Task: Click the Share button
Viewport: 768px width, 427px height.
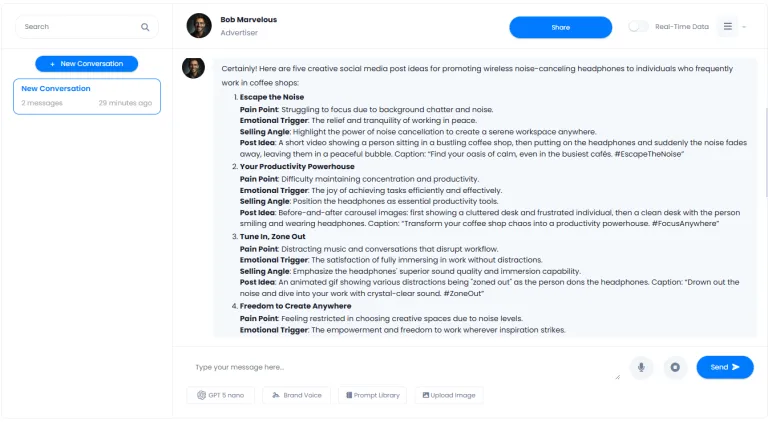Action: [560, 27]
